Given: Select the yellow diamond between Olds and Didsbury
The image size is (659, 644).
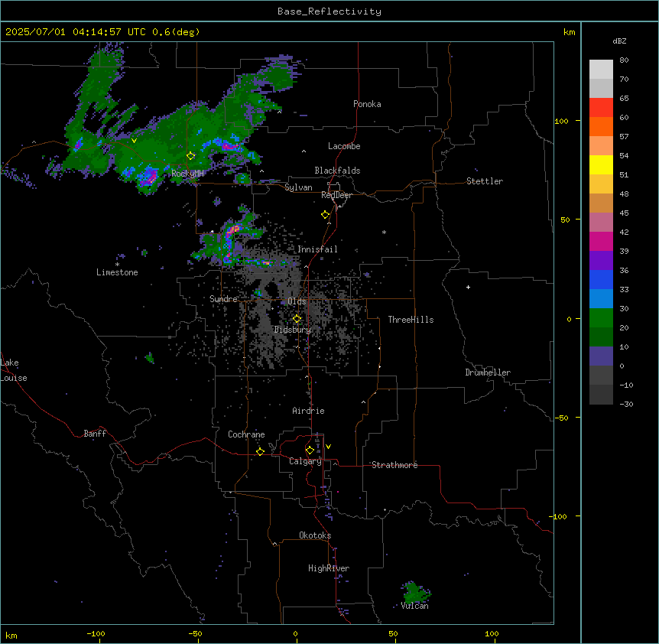Looking at the screenshot, I should [x=297, y=319].
